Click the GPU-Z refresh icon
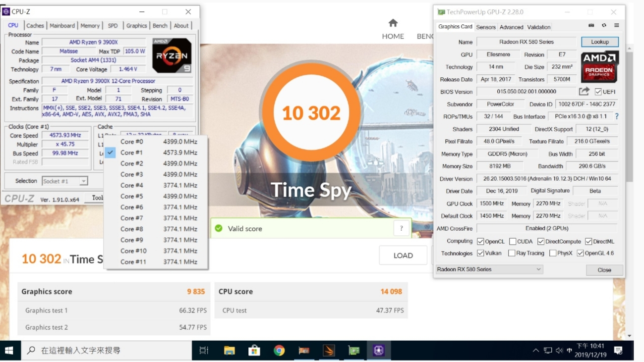The height and width of the screenshot is (362, 644). point(604,25)
